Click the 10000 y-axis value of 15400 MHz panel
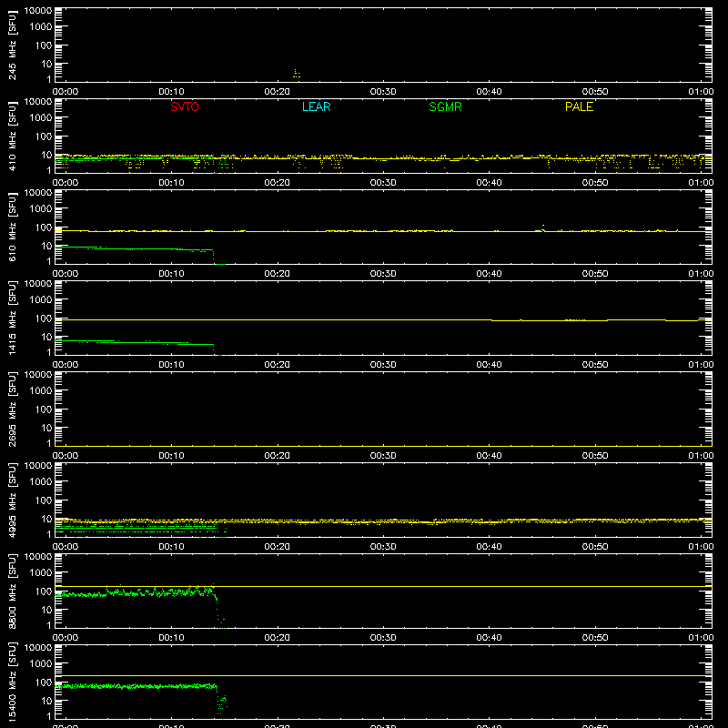Image resolution: width=728 pixels, height=728 pixels. point(38,648)
